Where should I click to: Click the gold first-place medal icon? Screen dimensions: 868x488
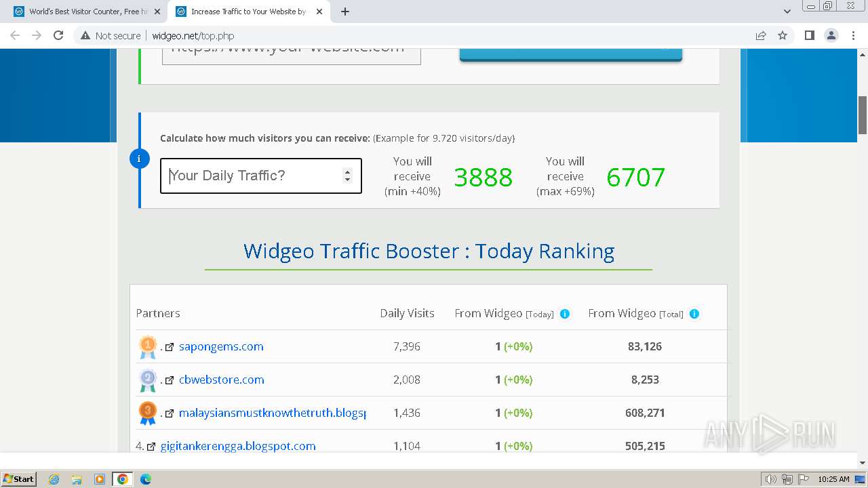(x=148, y=347)
